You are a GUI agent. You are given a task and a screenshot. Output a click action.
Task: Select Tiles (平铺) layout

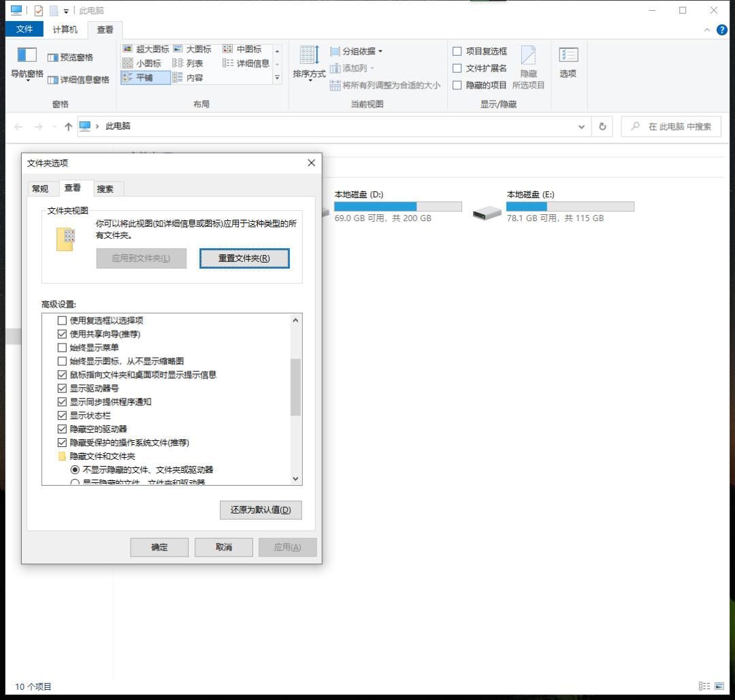146,78
